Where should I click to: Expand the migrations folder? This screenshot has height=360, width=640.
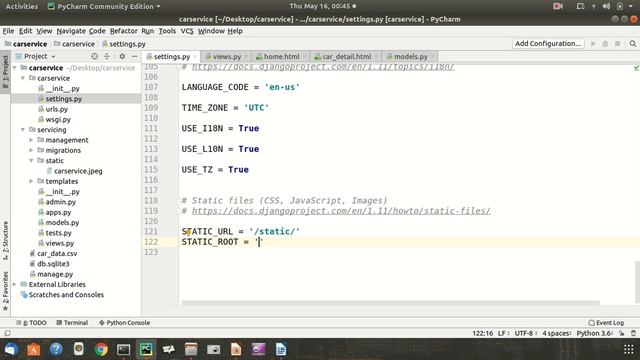click(x=31, y=150)
